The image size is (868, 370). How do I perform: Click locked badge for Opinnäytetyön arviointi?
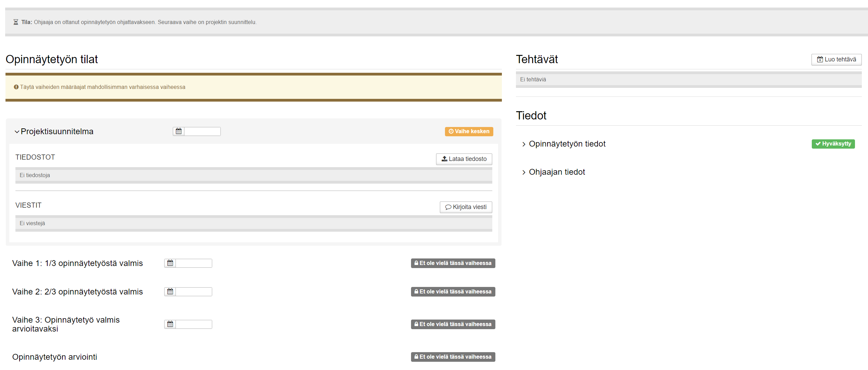[x=453, y=357]
